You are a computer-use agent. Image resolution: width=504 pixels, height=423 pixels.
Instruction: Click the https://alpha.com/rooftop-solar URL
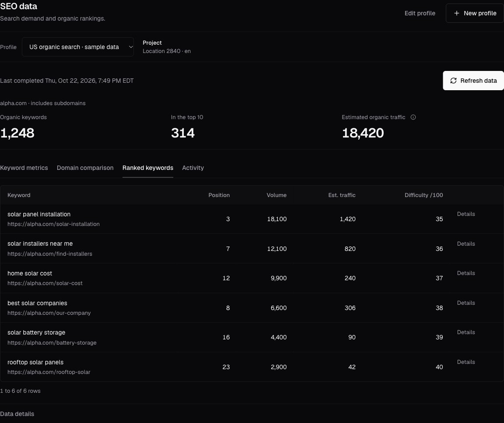pos(49,372)
